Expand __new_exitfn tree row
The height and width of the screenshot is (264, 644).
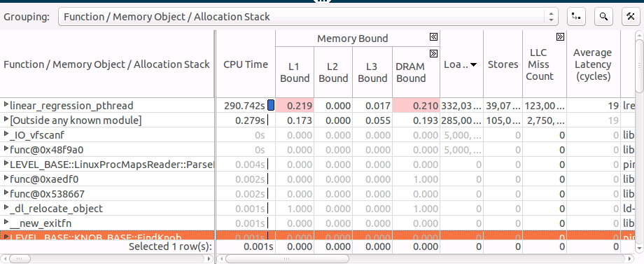[x=6, y=223]
